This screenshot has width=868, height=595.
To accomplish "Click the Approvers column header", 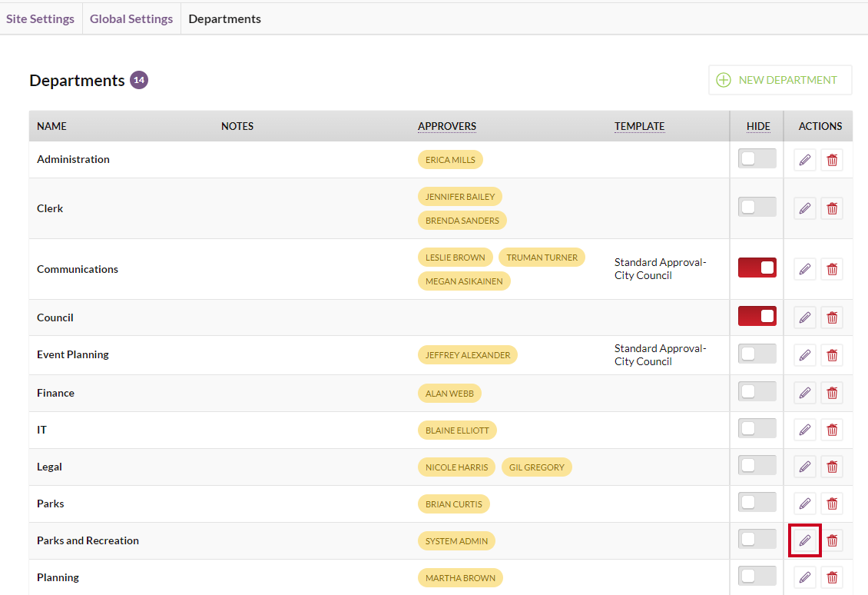I will (x=447, y=126).
